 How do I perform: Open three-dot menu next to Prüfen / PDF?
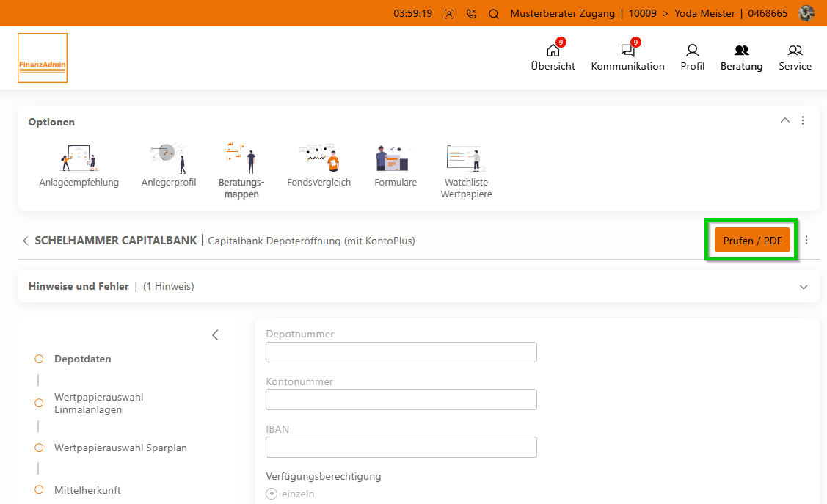click(x=806, y=240)
